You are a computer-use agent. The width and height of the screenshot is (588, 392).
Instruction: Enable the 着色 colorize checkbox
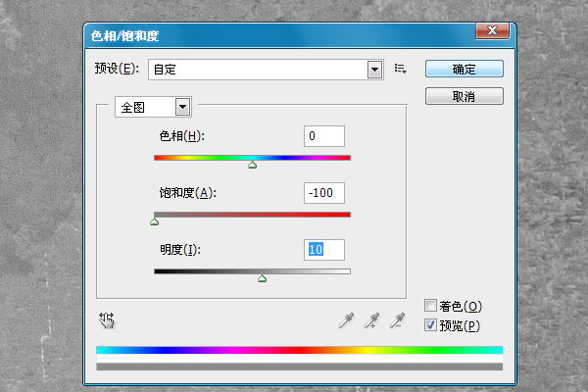pyautogui.click(x=430, y=306)
